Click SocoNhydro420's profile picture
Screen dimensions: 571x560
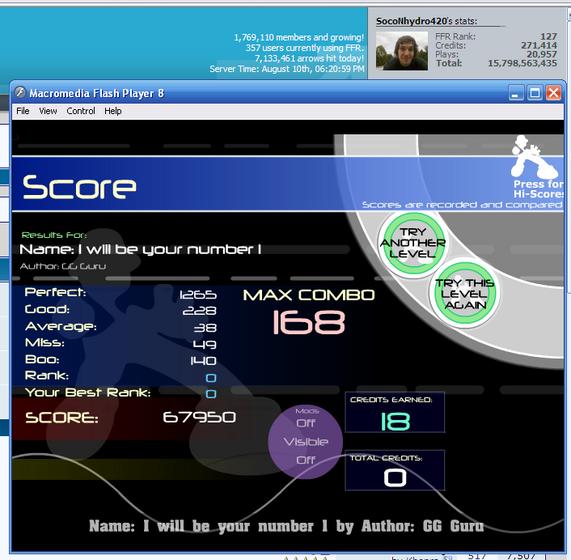(x=402, y=50)
